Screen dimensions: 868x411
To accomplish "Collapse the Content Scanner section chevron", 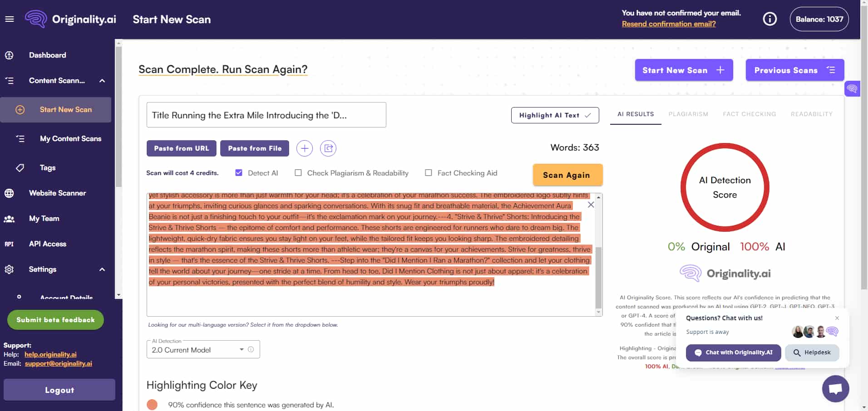I will (x=102, y=81).
